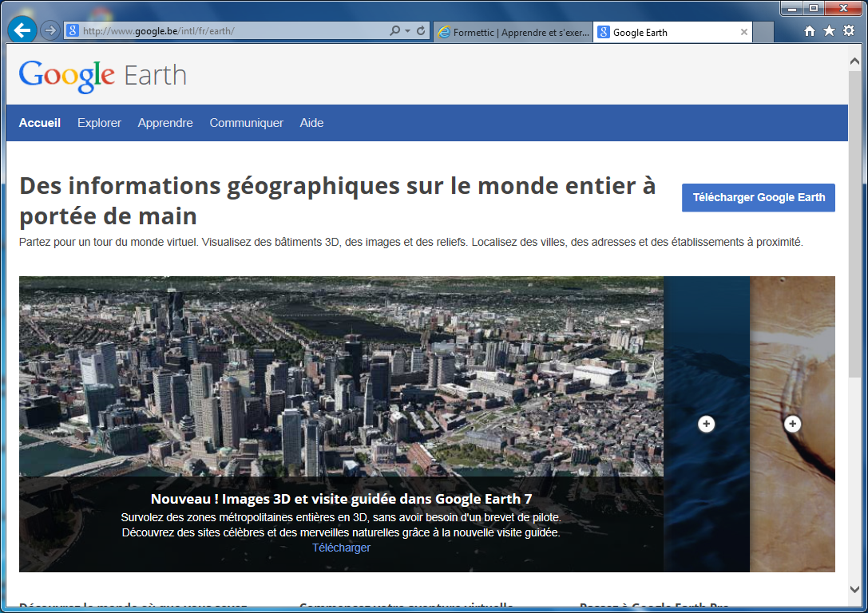
Task: Click the browser Forward arrow button
Action: (x=50, y=30)
